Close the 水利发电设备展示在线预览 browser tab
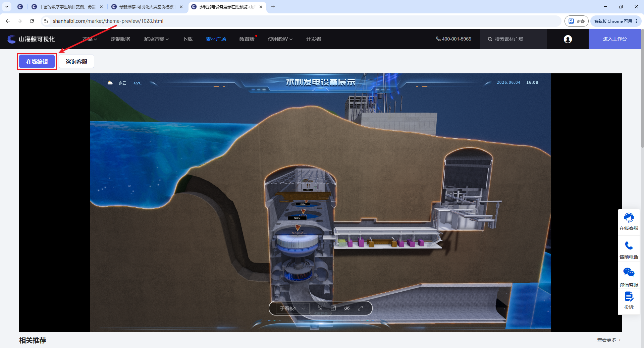The width and height of the screenshot is (644, 348). 261,7
